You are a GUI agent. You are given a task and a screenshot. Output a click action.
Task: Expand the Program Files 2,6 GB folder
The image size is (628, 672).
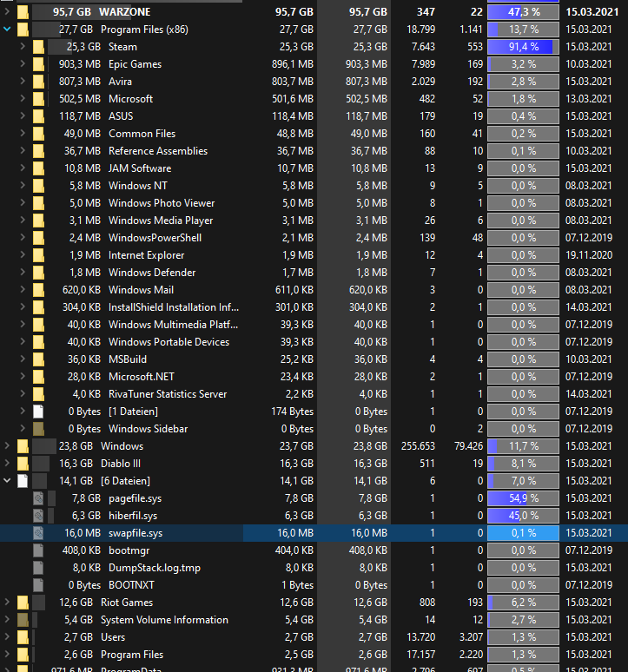coord(7,655)
